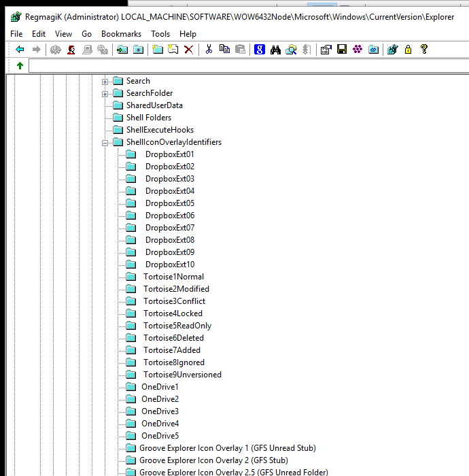Viewport: 469px width, 476px height.
Task: Click the grayed brain-like icon in toolbar
Action: coord(56,50)
